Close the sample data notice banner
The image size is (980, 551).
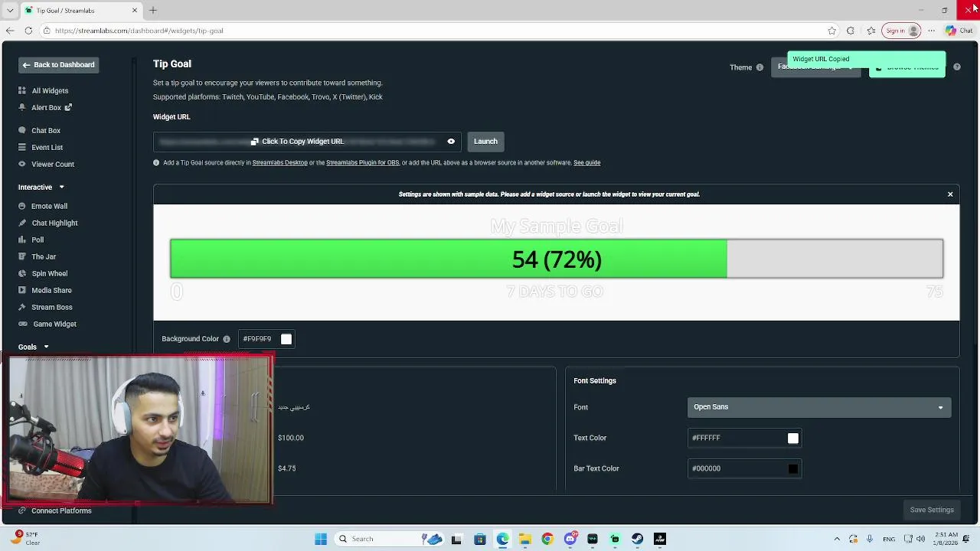click(x=950, y=194)
